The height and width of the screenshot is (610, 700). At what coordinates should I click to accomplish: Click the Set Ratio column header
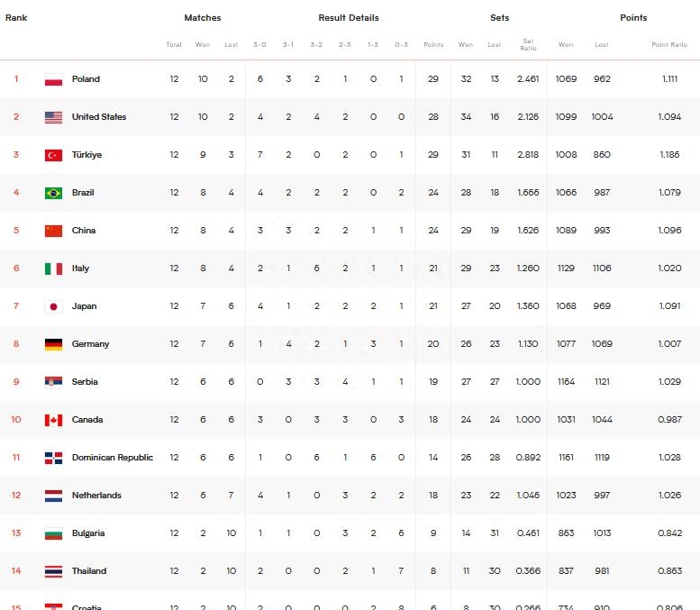[x=528, y=44]
